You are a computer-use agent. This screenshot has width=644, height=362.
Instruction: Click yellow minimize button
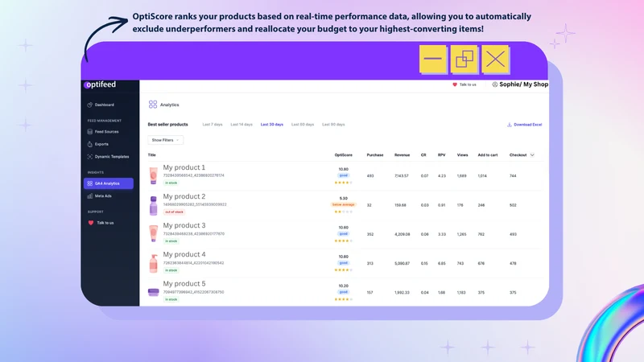click(x=433, y=59)
